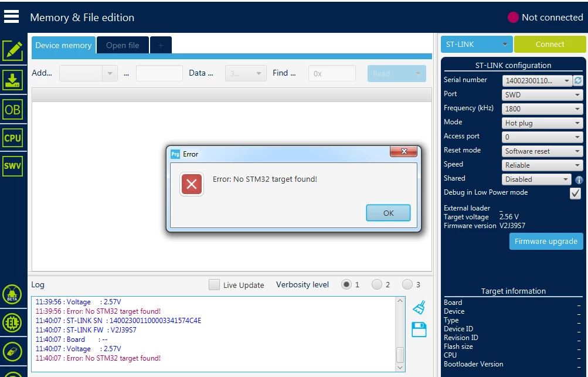The height and width of the screenshot is (377, 588).
Task: Select verbosity level 2
Action: [376, 285]
